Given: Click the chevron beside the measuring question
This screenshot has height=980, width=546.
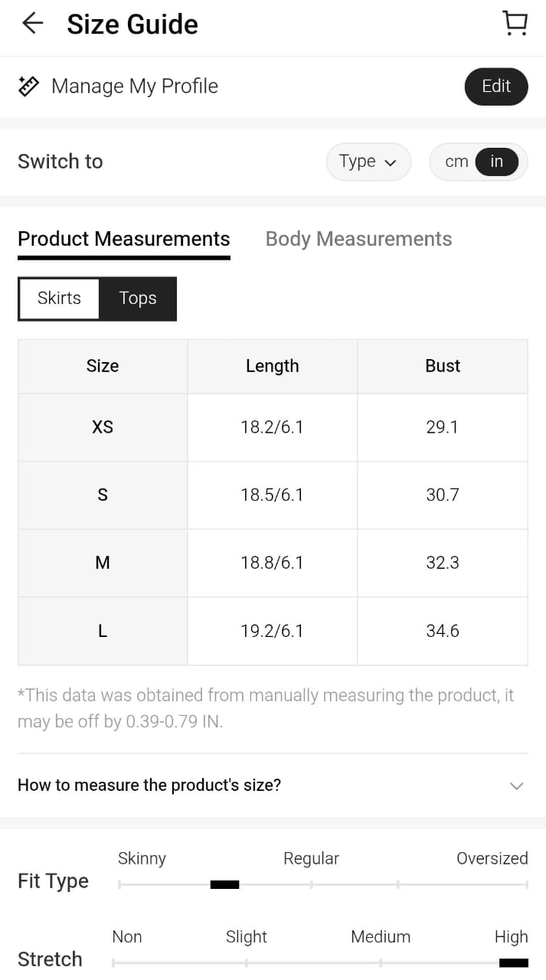Looking at the screenshot, I should pos(517,786).
